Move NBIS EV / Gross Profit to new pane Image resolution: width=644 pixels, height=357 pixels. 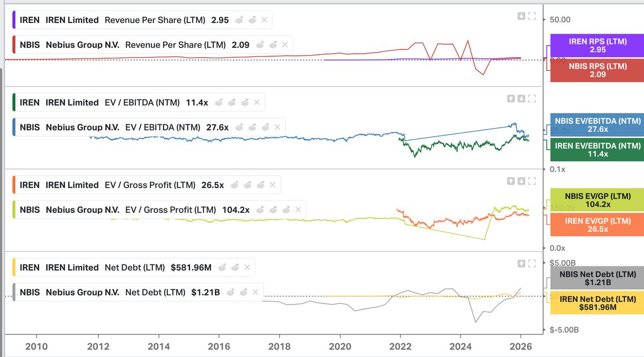(x=260, y=210)
